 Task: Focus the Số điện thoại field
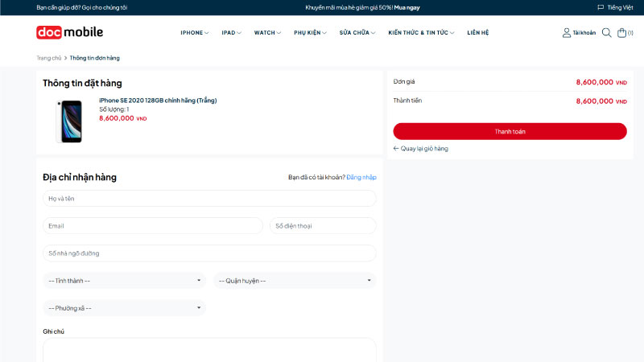point(323,226)
